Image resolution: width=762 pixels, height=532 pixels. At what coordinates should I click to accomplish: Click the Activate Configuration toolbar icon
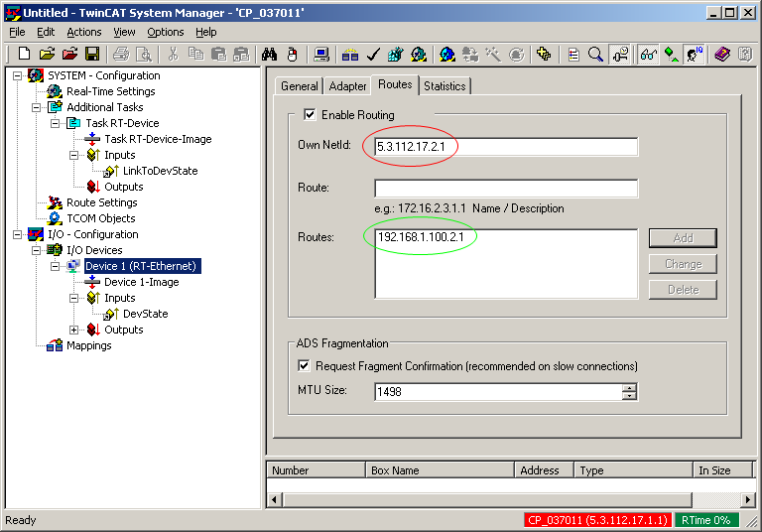[x=395, y=54]
